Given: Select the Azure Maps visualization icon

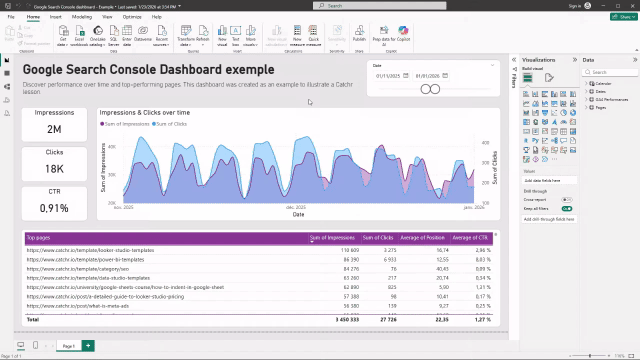Looking at the screenshot, I should (554, 122).
